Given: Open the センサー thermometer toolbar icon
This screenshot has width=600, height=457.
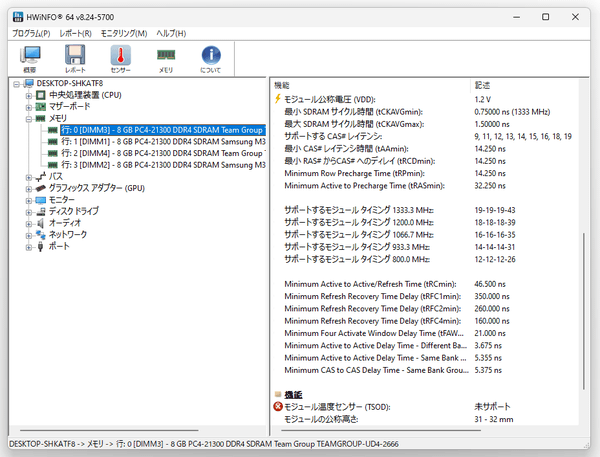Looking at the screenshot, I should (121, 58).
